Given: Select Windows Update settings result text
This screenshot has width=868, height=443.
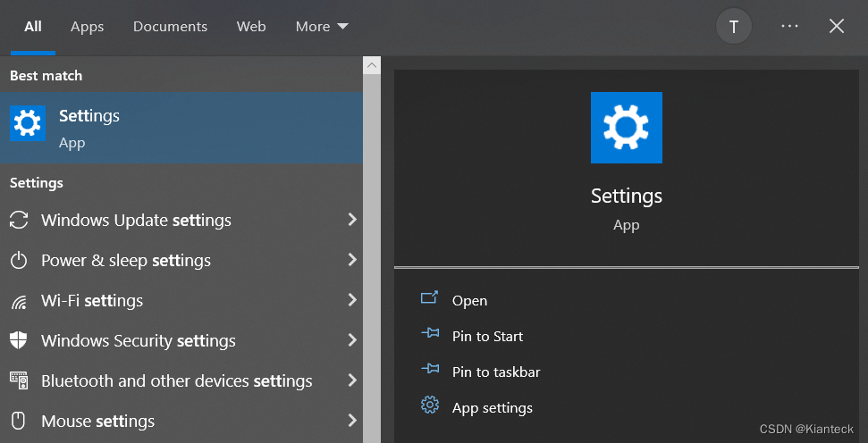Looking at the screenshot, I should (x=136, y=220).
